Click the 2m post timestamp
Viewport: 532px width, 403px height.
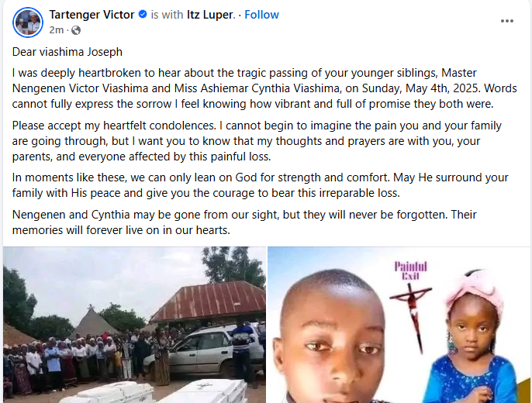point(57,30)
